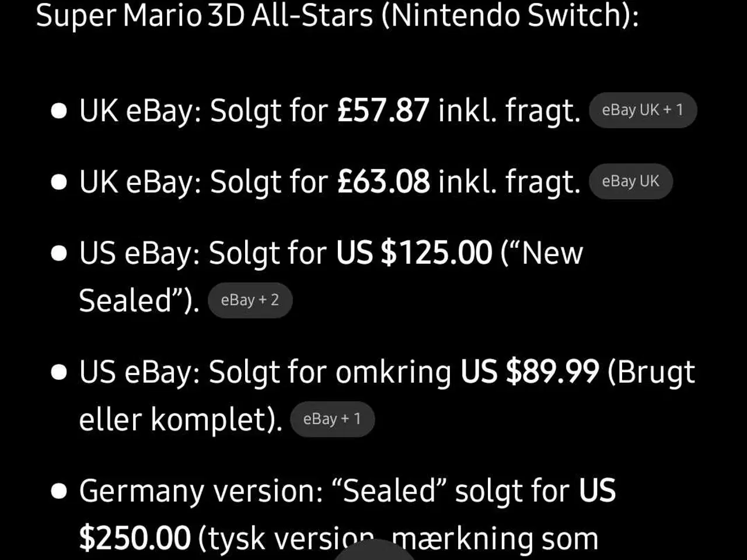Click the 'eBay UK' source chip
Screen dimensions: 747x560
click(630, 181)
